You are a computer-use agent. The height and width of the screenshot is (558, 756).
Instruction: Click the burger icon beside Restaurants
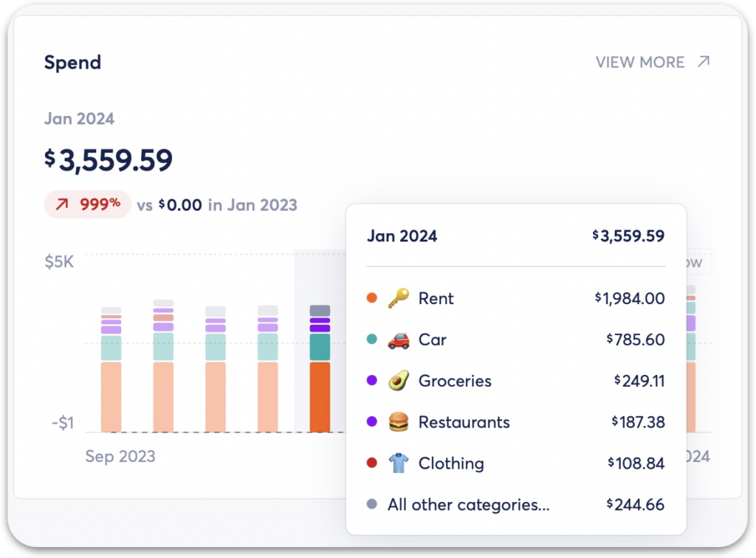pyautogui.click(x=399, y=422)
